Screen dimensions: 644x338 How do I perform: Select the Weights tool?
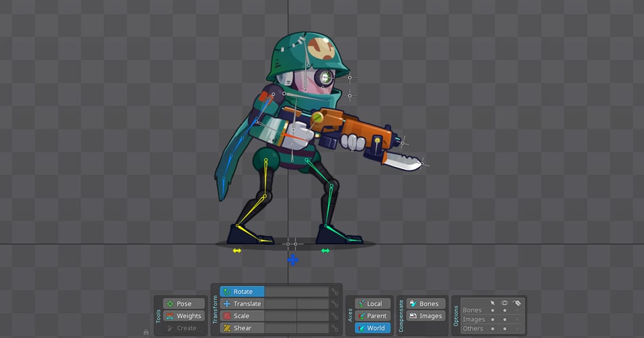click(184, 316)
